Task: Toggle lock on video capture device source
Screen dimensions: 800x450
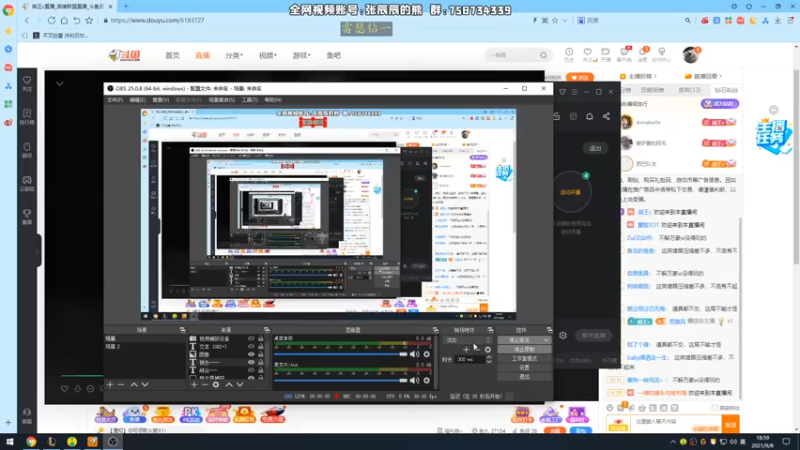Action: click(x=261, y=338)
